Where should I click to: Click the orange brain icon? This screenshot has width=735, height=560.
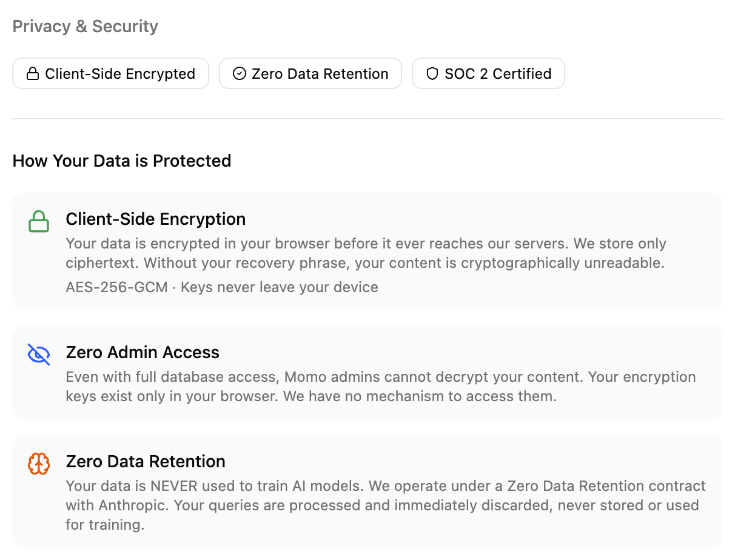coord(39,464)
